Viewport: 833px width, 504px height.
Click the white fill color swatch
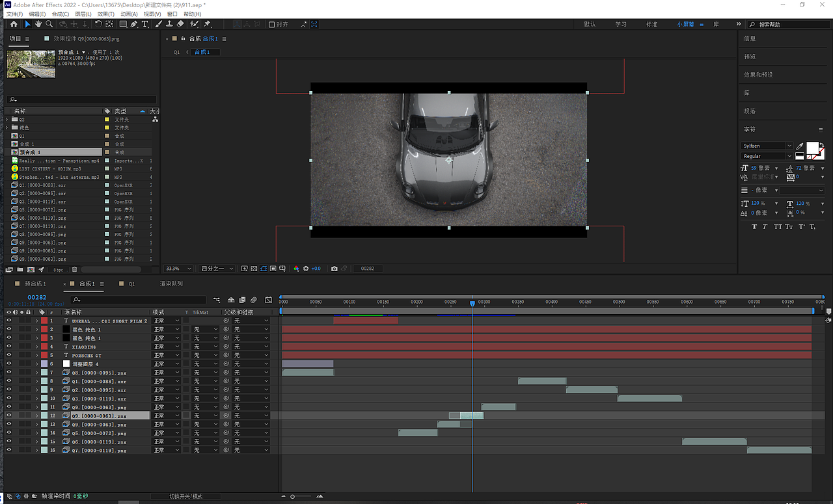[812, 148]
